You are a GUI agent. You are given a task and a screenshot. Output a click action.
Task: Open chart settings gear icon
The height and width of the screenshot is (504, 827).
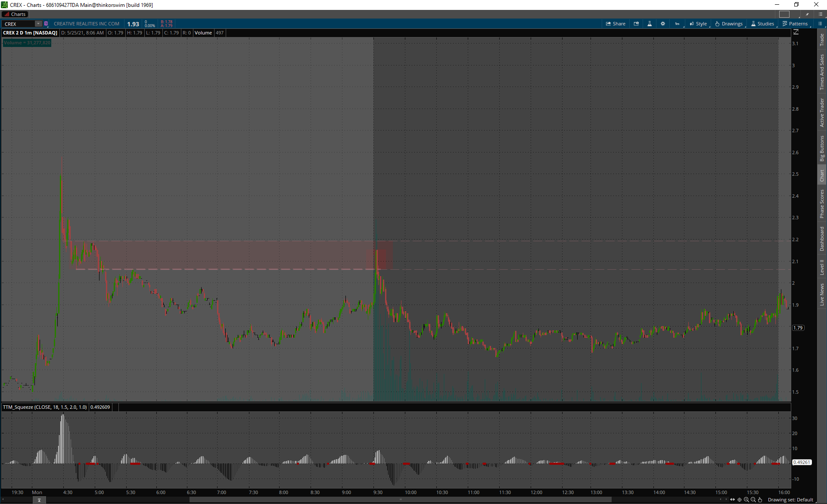pos(663,24)
